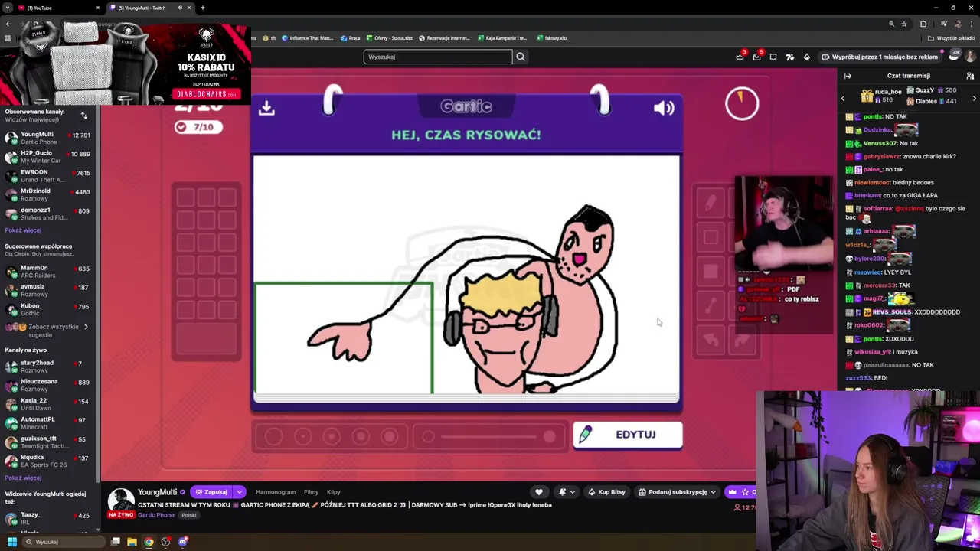Click Polski language tag
980x551 pixels.
[189, 515]
